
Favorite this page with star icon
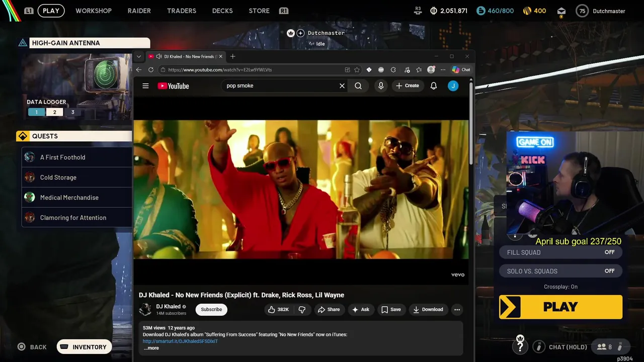click(x=357, y=70)
